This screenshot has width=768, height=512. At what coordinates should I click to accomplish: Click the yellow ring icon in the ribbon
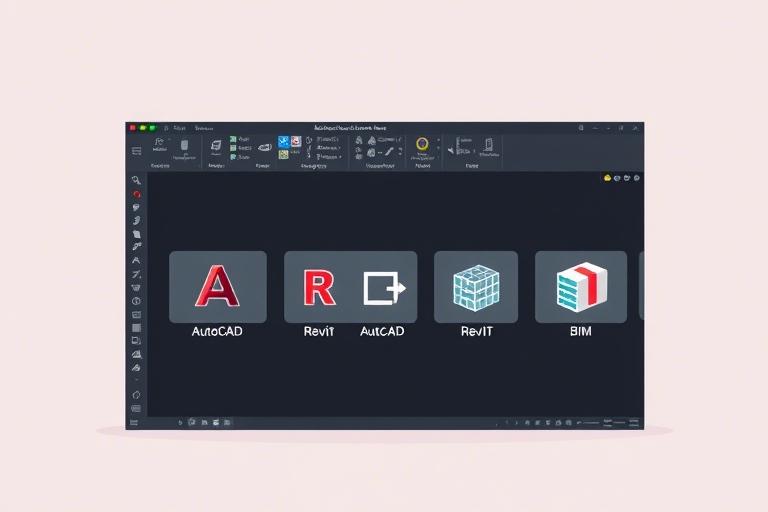pyautogui.click(x=422, y=144)
